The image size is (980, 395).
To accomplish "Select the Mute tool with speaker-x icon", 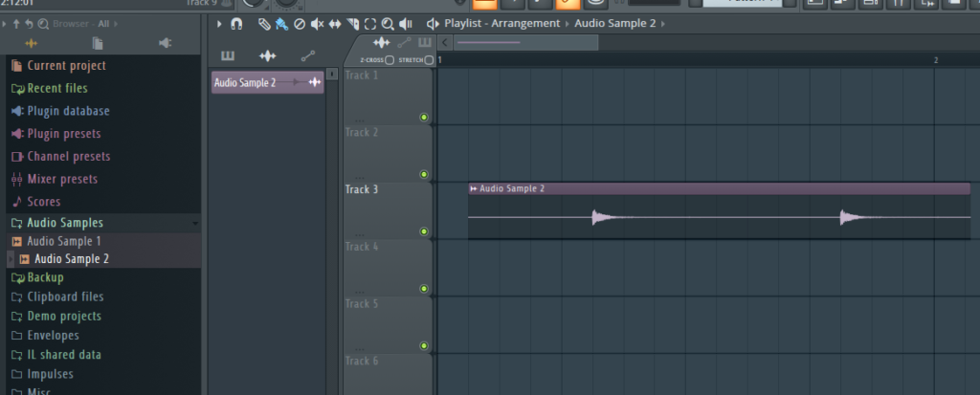I will point(318,24).
